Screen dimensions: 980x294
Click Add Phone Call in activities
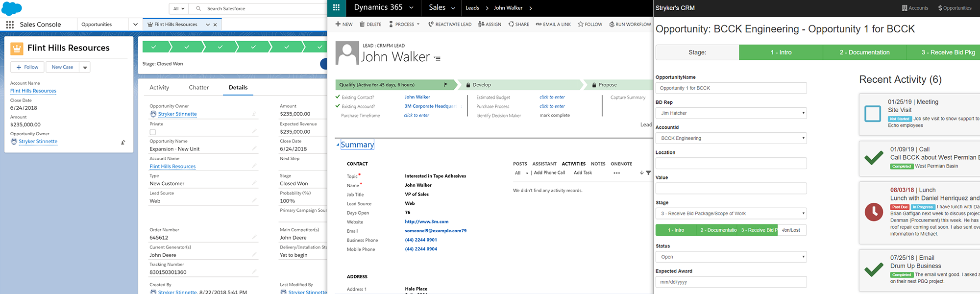coord(549,172)
